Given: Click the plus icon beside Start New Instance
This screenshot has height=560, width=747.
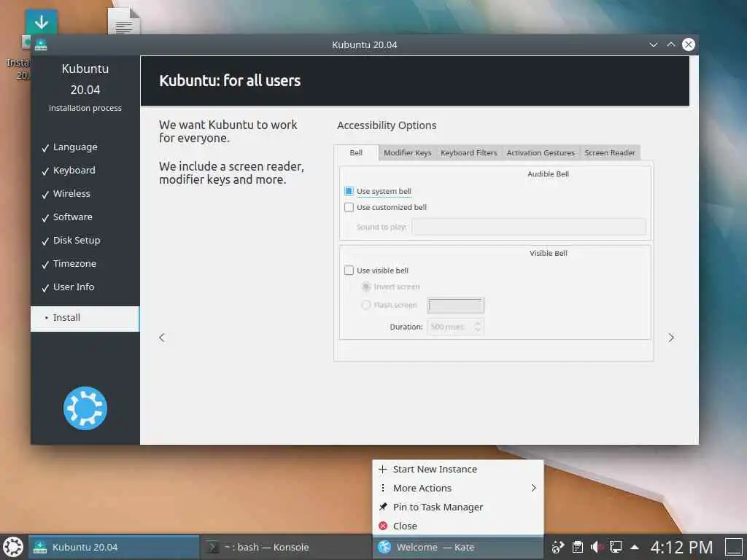Looking at the screenshot, I should pos(382,469).
